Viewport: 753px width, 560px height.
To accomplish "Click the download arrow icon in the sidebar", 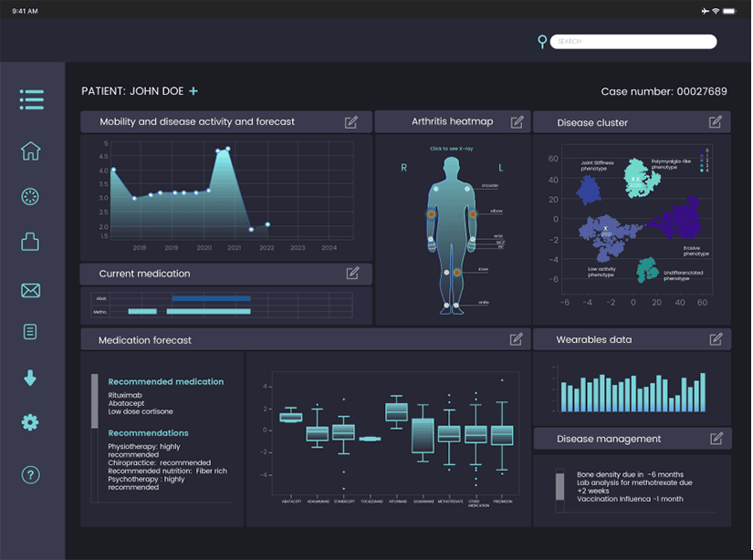I will pos(30,378).
